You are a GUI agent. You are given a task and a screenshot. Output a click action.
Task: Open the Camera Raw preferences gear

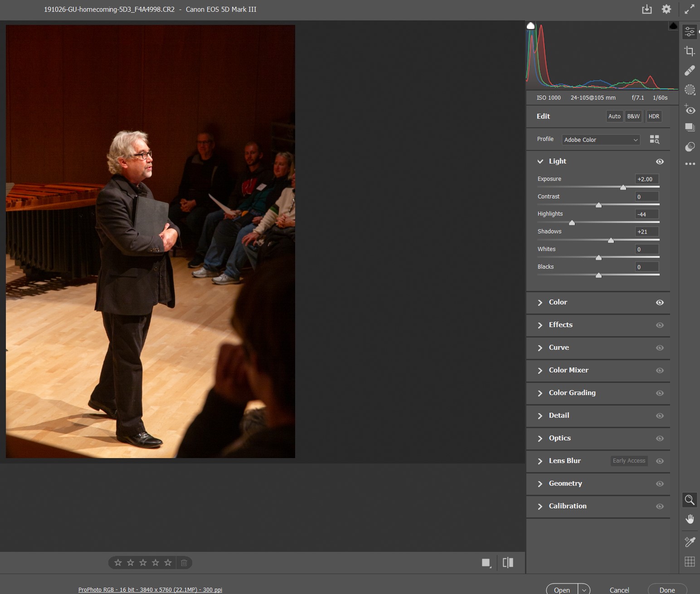coord(666,9)
